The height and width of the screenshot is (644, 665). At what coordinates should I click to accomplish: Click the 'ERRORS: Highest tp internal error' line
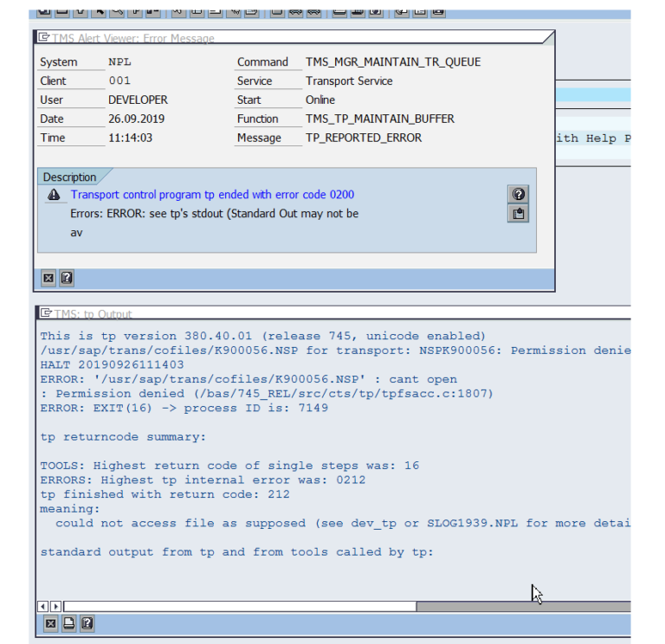pos(203,480)
